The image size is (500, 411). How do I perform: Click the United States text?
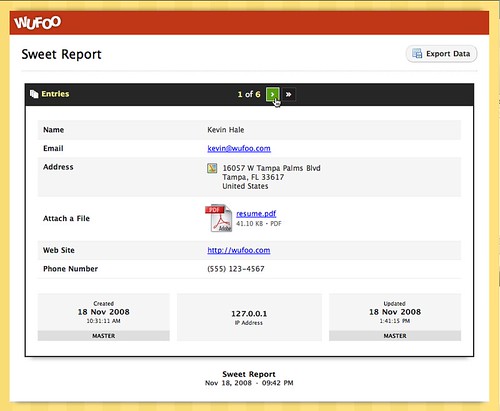pyautogui.click(x=245, y=186)
